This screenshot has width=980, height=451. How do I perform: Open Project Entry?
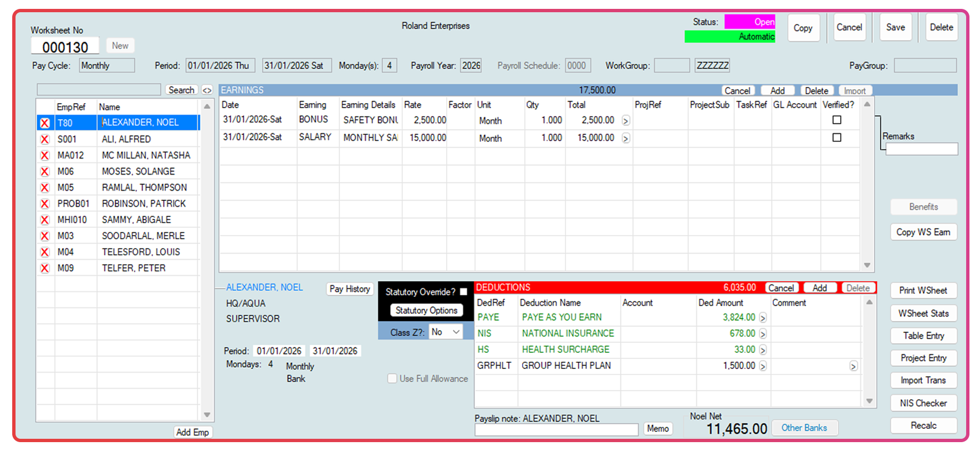click(923, 358)
